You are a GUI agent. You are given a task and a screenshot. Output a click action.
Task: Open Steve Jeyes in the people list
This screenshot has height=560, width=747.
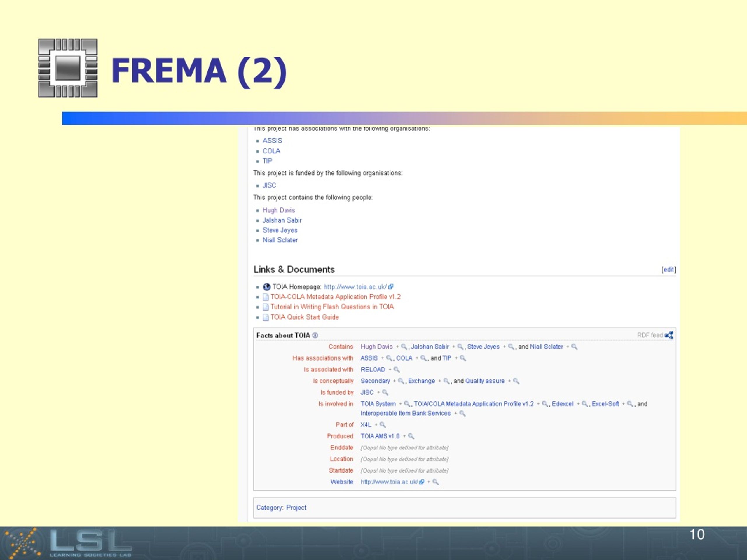pyautogui.click(x=280, y=230)
